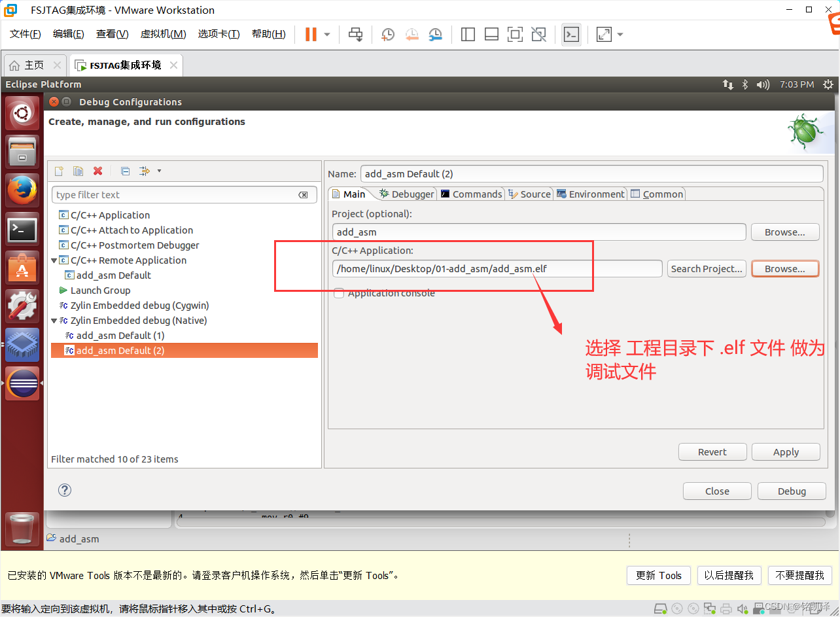840x617 pixels.
Task: Delete the selected launch configuration
Action: pyautogui.click(x=98, y=171)
